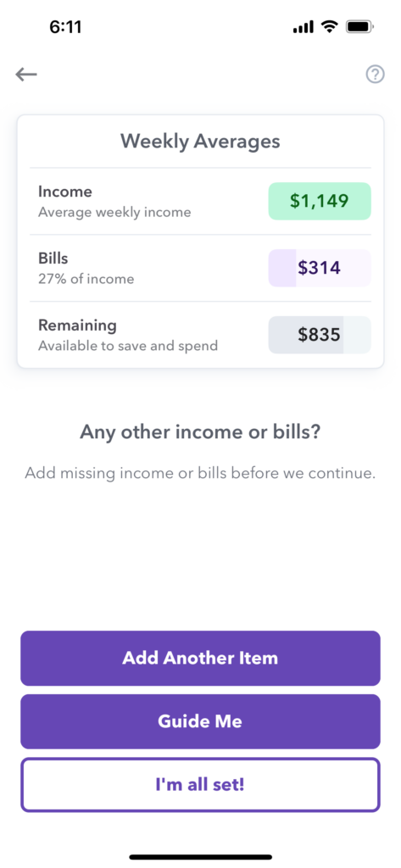This screenshot has height=868, width=401.
Task: Tap the iOS home indicator bar
Action: click(x=200, y=857)
